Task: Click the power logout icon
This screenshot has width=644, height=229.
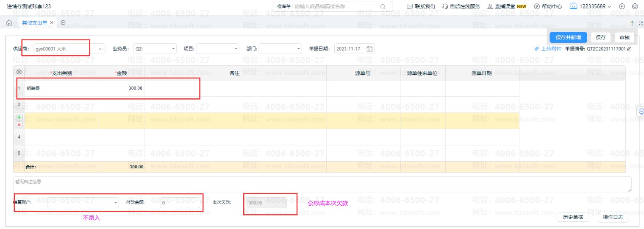Action: pyautogui.click(x=635, y=6)
